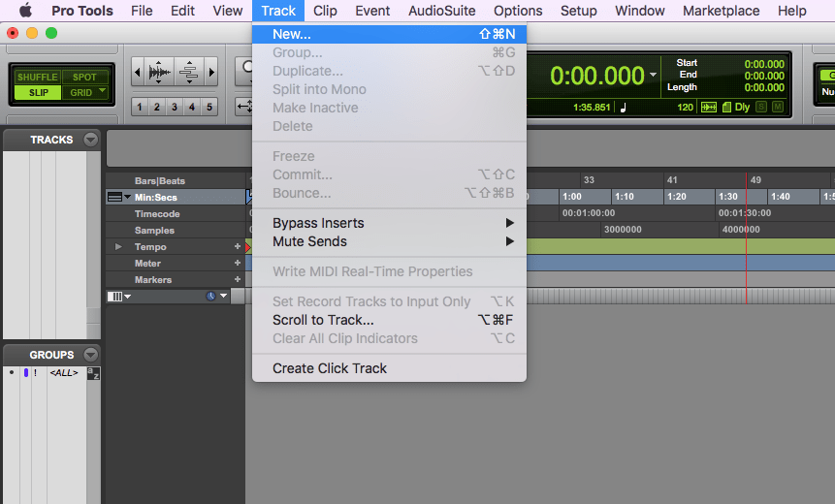Click ruler view icon beside Min:Secs

click(x=114, y=197)
